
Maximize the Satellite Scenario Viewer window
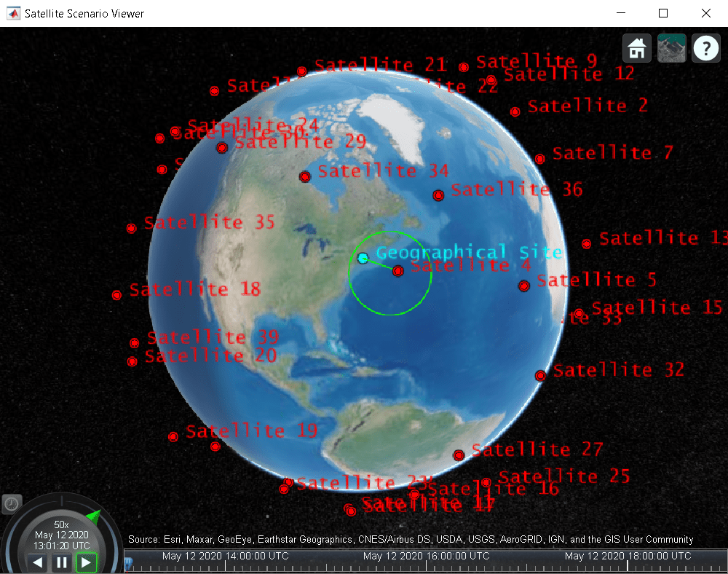[663, 13]
